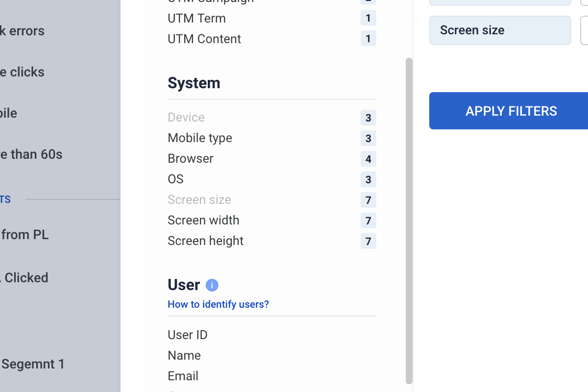588x392 pixels.
Task: Click the info icon beside User heading
Action: (212, 285)
